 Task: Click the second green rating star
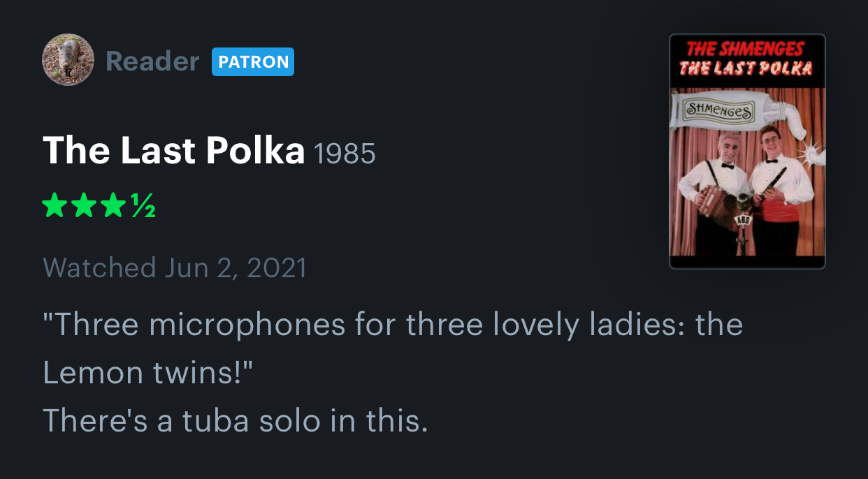coord(83,207)
